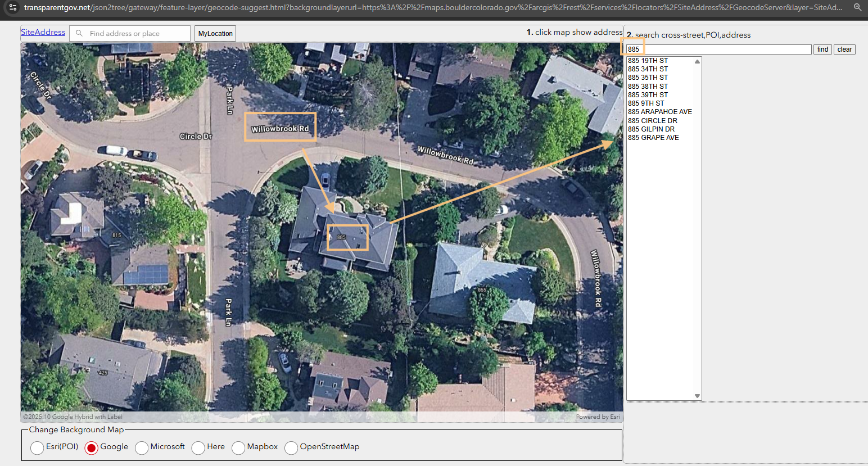This screenshot has width=868, height=466.
Task: Click the browser site info icon
Action: click(13, 7)
